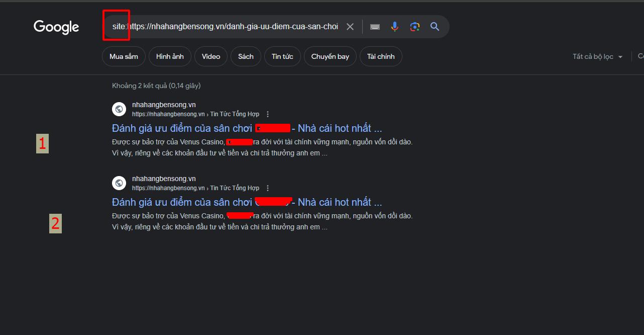The width and height of the screenshot is (644, 335).
Task: Clear the search query with the X icon
Action: (x=350, y=27)
